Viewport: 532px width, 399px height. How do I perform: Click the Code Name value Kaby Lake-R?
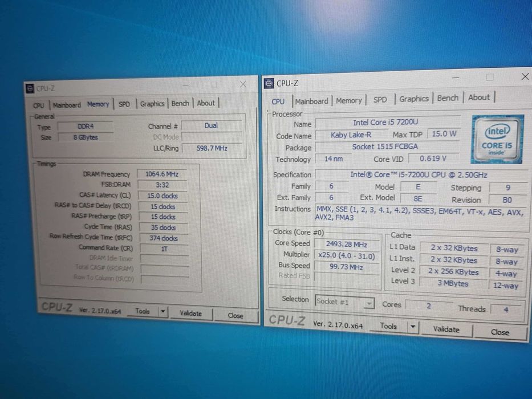pos(351,135)
